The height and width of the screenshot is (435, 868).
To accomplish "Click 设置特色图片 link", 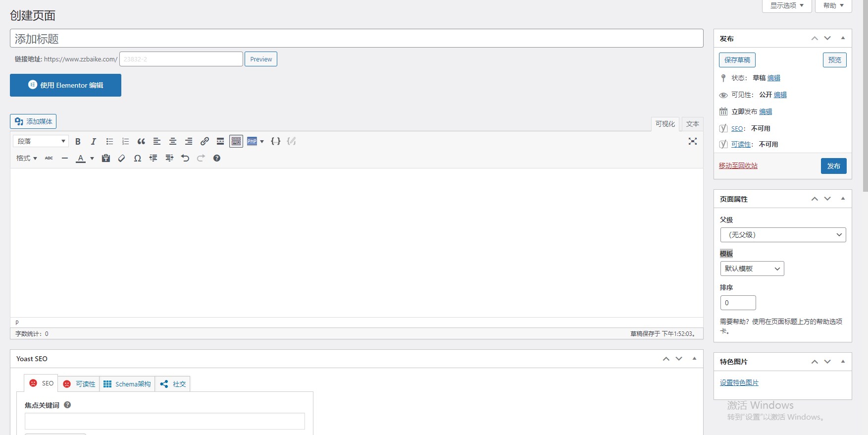I will [739, 382].
